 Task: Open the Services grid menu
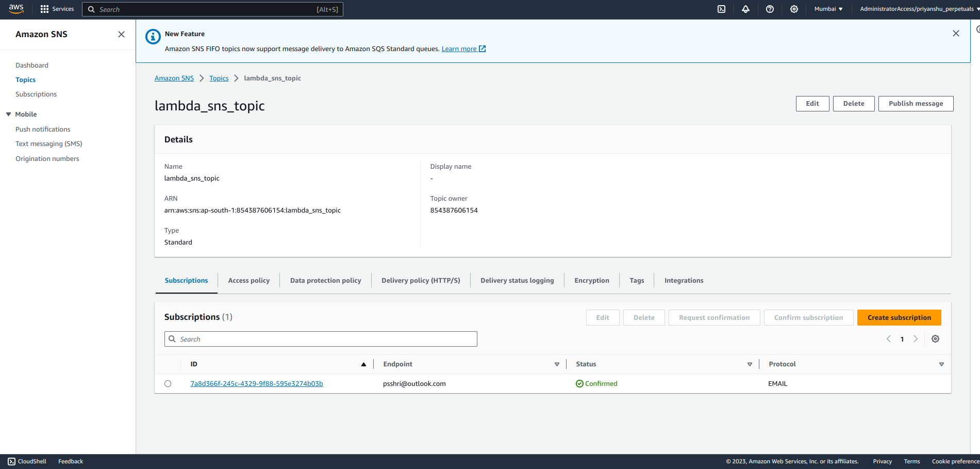point(57,9)
